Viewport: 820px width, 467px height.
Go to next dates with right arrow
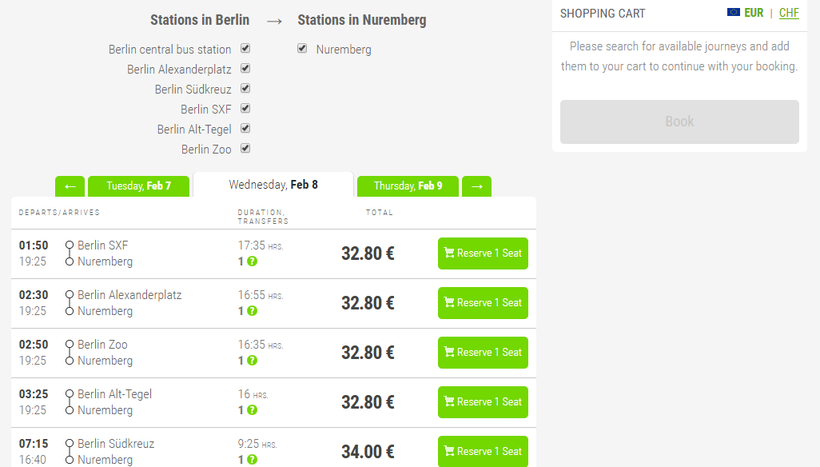click(477, 186)
